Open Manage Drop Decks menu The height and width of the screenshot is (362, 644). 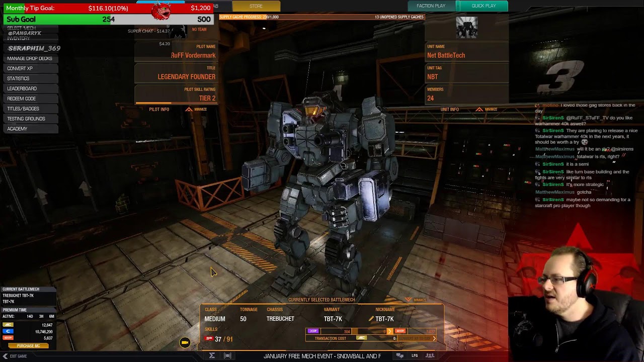click(30, 58)
